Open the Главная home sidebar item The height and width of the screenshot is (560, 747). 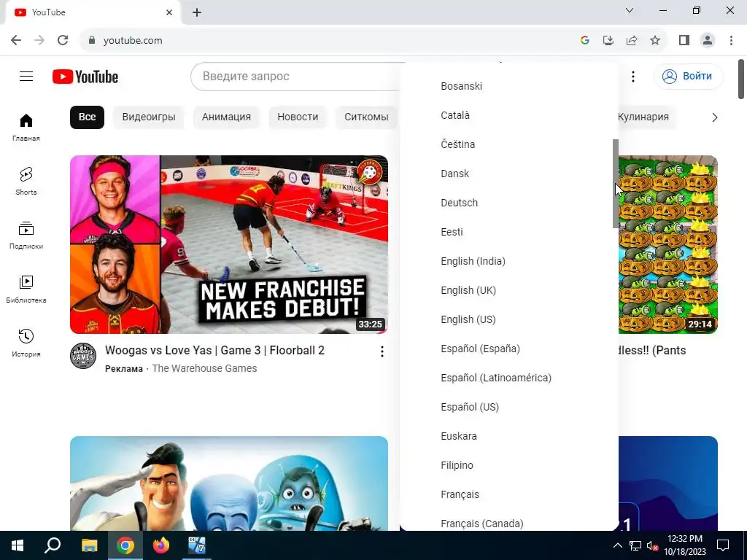tap(26, 128)
